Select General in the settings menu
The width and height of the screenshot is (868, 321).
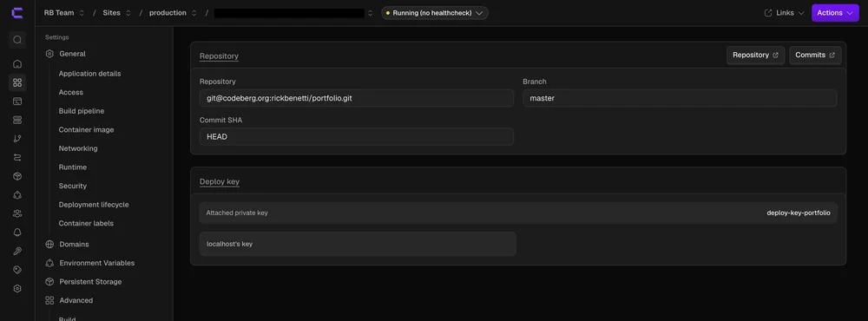click(x=73, y=54)
